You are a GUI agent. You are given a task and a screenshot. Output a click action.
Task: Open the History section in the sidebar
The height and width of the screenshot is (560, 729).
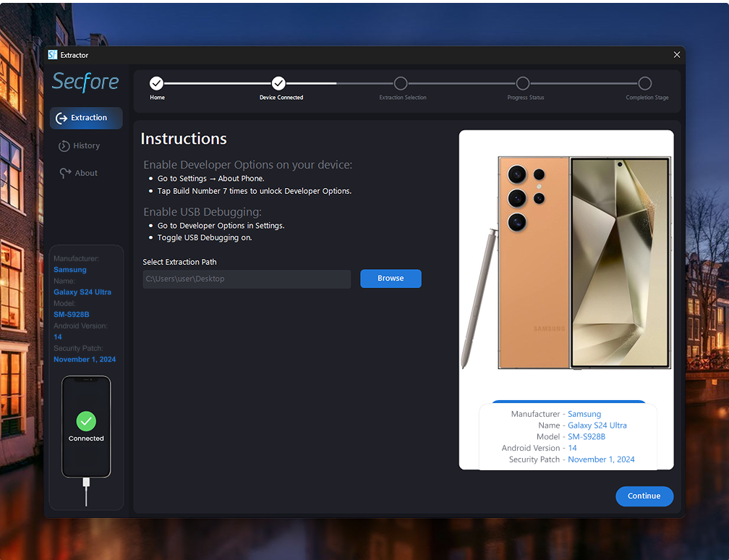click(x=80, y=146)
